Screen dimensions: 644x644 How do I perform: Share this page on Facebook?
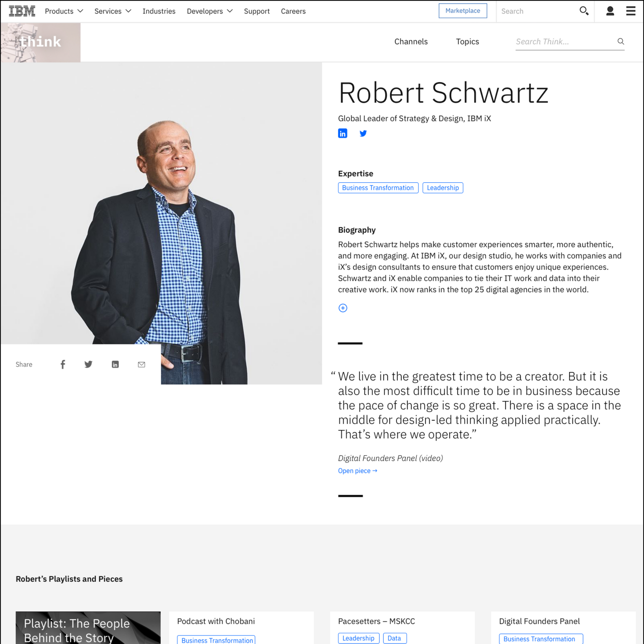63,364
